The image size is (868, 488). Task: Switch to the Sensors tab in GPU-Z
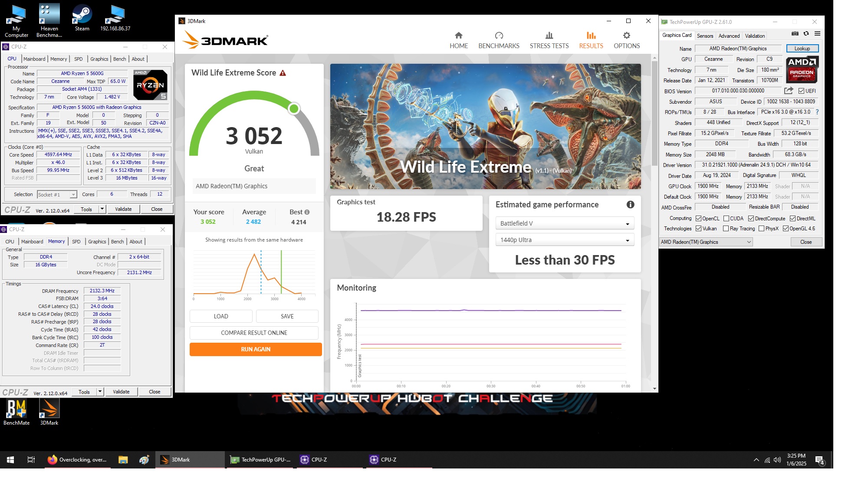(x=705, y=36)
